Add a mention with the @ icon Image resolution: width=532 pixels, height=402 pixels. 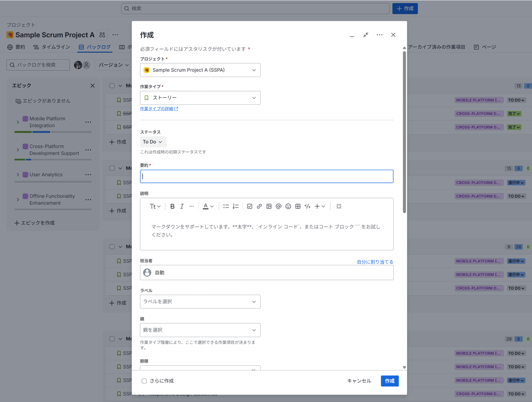point(278,206)
